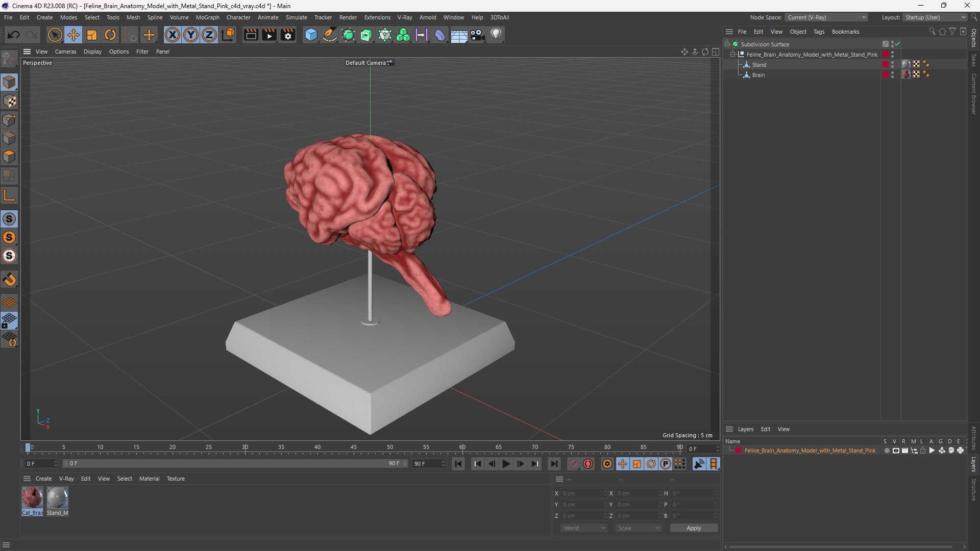
Task: Open the Node Space dropdown
Action: click(826, 17)
